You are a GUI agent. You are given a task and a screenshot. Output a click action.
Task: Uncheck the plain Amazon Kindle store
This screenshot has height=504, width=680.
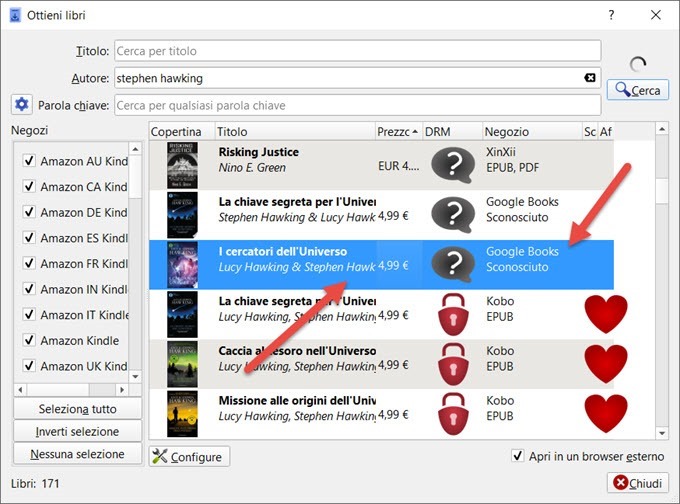tap(29, 340)
